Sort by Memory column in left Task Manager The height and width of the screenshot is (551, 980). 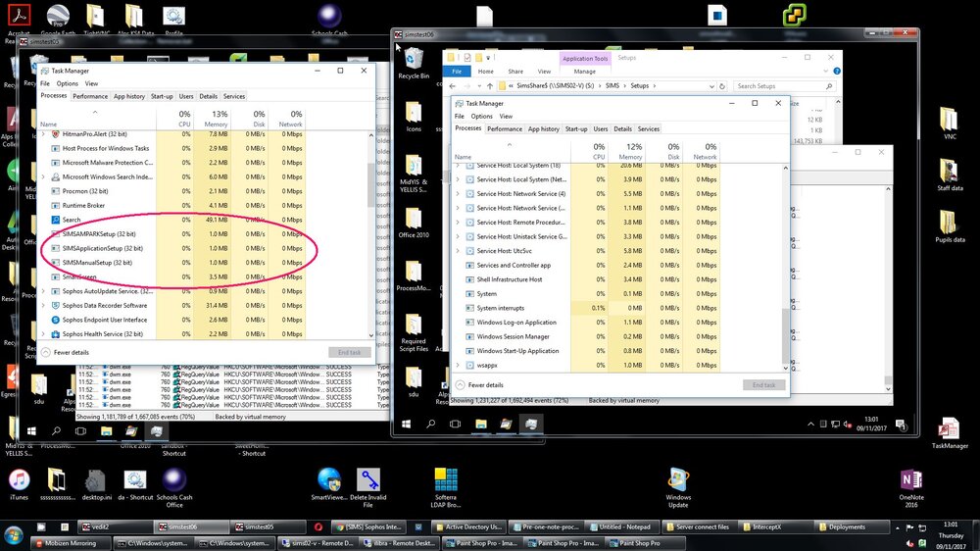[212, 119]
